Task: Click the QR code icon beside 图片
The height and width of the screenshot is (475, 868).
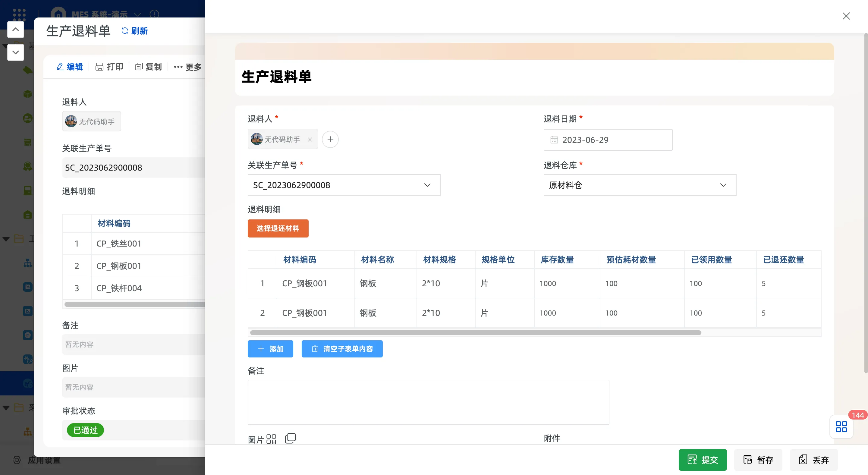Action: coord(271,439)
